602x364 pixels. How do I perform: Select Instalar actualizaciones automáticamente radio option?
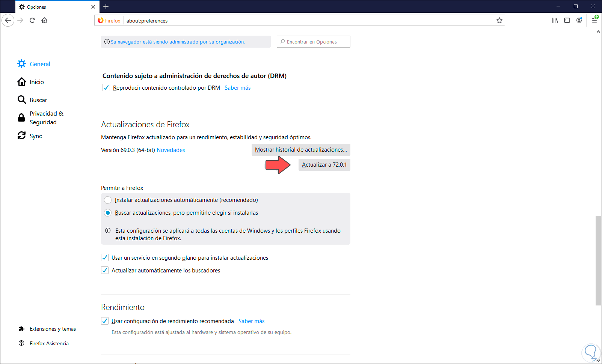click(x=108, y=200)
